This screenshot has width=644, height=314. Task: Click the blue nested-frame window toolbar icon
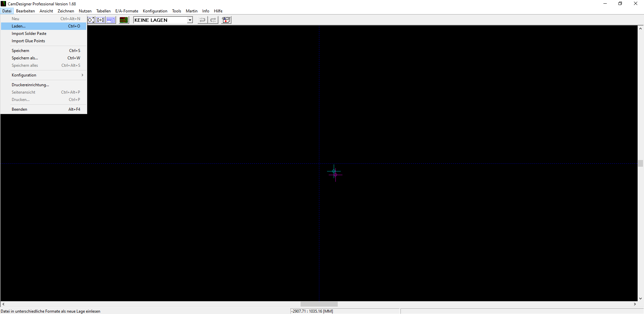click(x=111, y=20)
